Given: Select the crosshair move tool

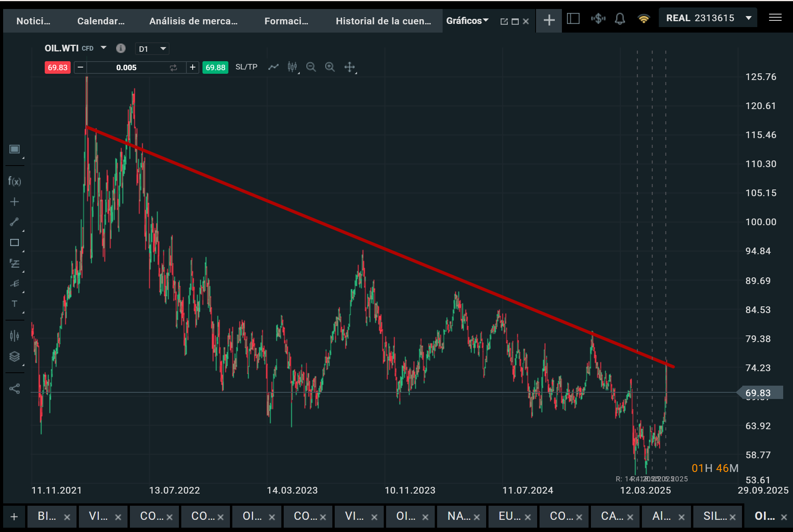Looking at the screenshot, I should [349, 67].
